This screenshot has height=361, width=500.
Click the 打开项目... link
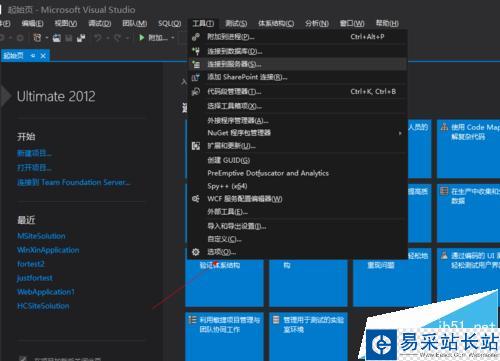34,168
